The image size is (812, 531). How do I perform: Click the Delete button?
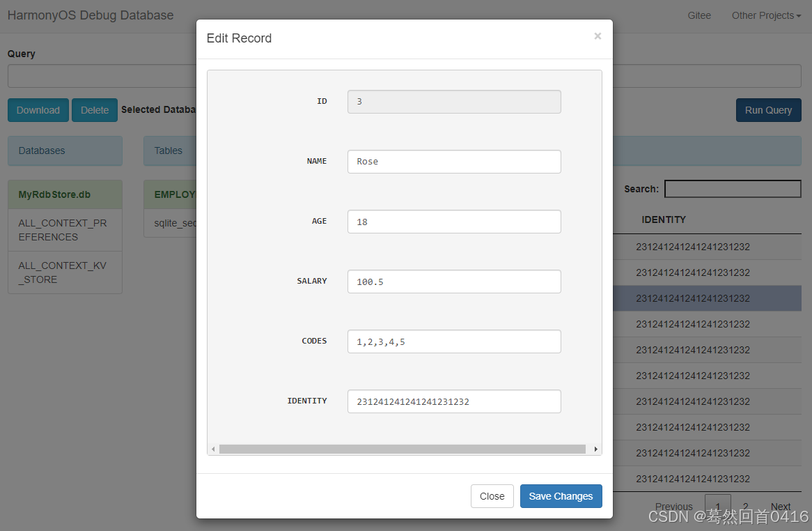[95, 110]
